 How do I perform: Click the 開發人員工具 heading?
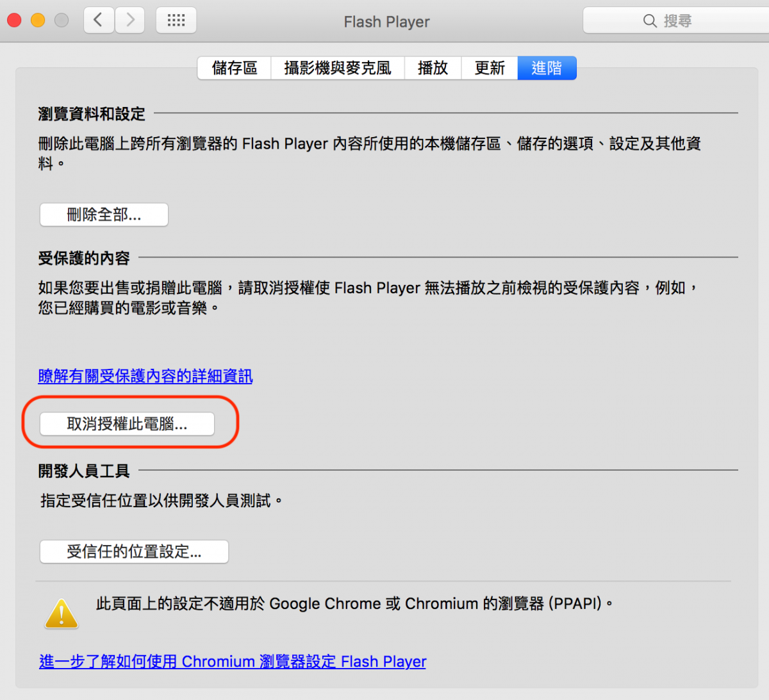click(84, 471)
